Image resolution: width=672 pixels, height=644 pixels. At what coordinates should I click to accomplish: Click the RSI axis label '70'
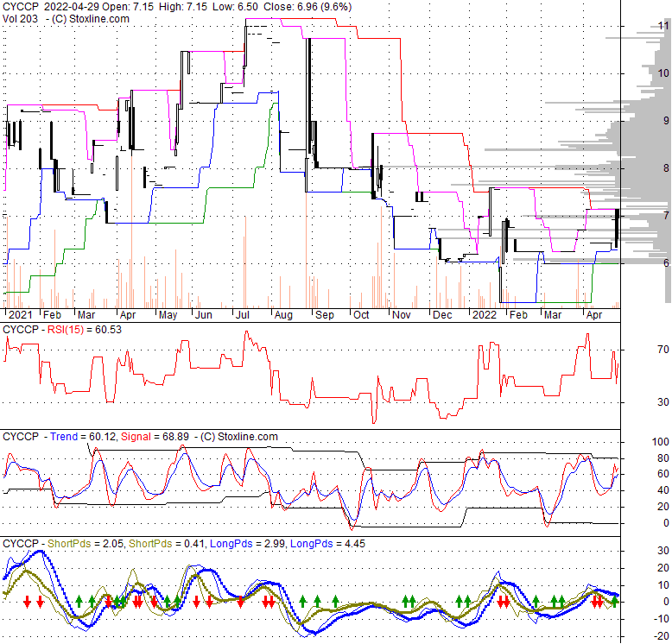click(x=663, y=350)
